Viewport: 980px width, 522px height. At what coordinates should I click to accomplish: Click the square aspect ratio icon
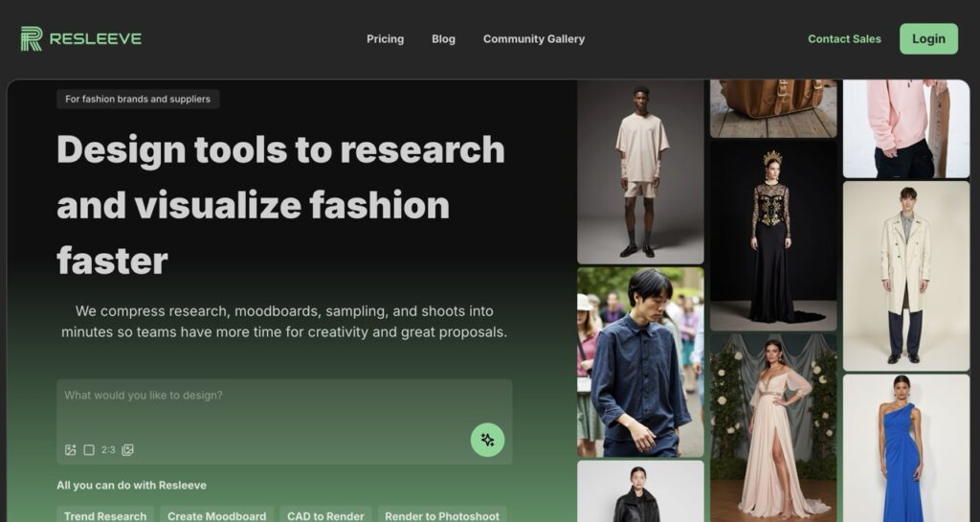tap(89, 449)
